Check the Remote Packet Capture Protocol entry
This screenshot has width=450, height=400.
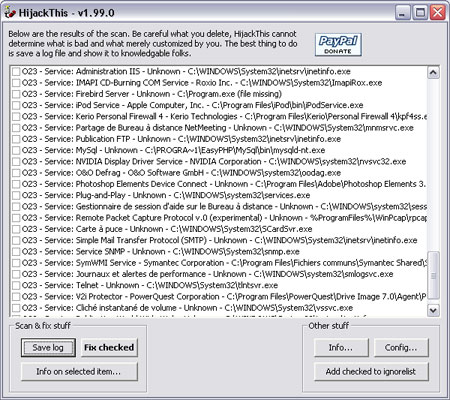[16, 218]
